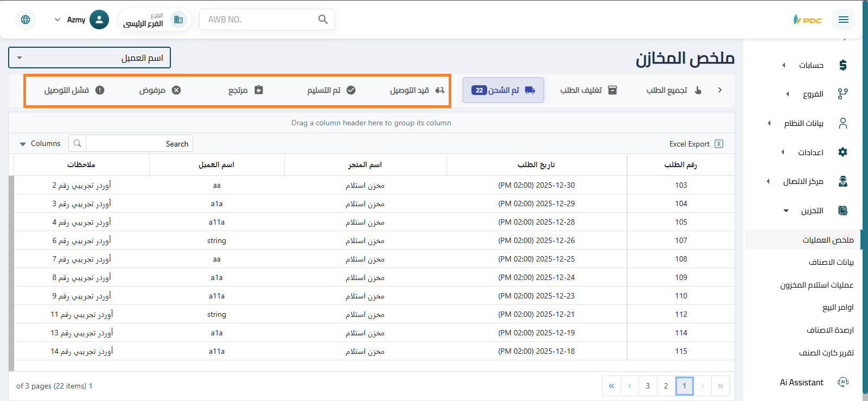Image resolution: width=868 pixels, height=401 pixels.
Task: Click the التخزين warehouse icon
Action: click(843, 211)
